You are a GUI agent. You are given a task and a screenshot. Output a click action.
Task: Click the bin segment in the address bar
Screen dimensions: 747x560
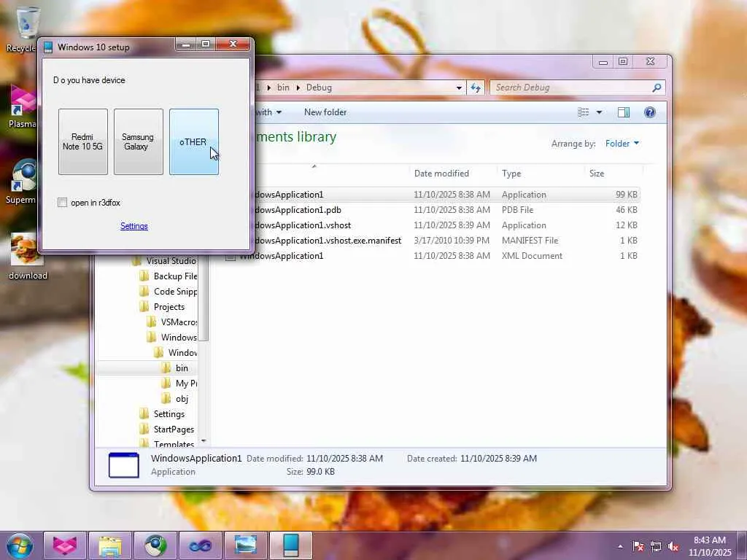pos(283,87)
